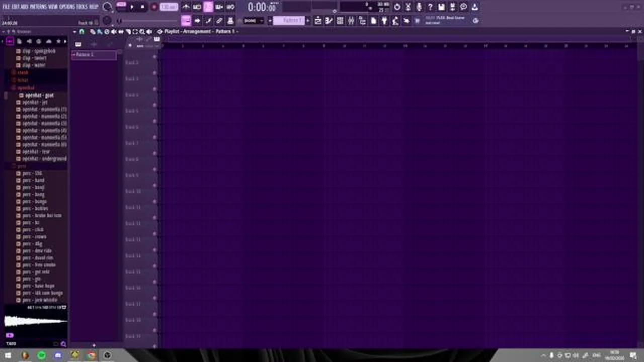Screen dimensions: 644x362
Task: Open the Playlist view icon
Action: [317, 21]
